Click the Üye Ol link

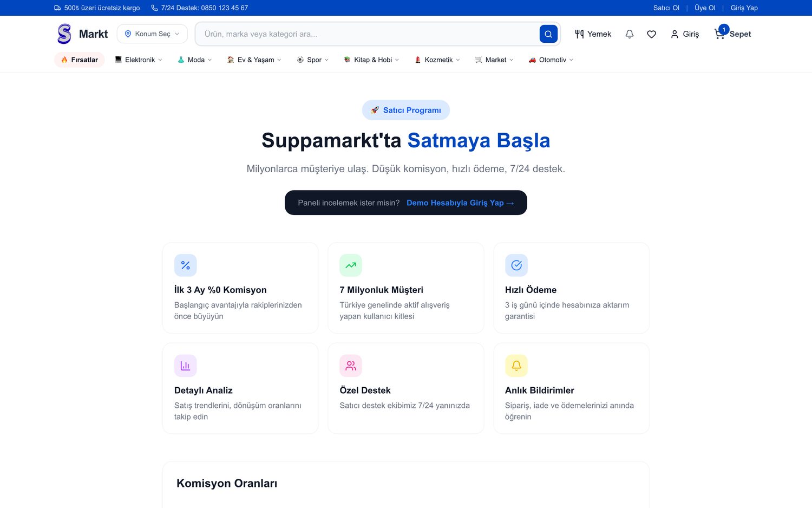point(705,8)
